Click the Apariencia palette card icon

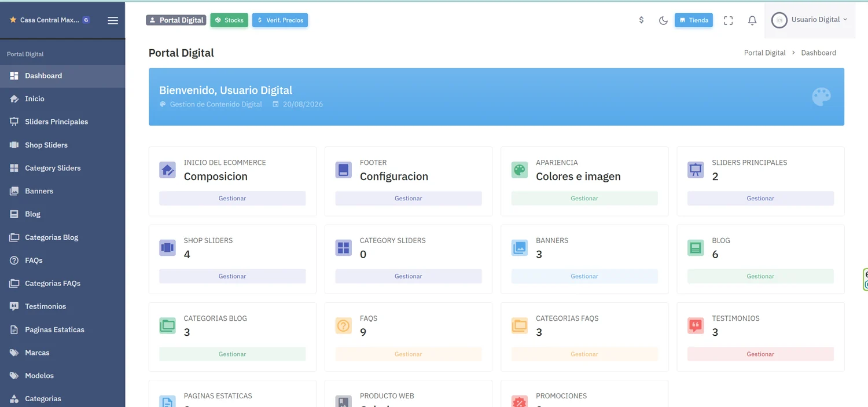tap(520, 170)
